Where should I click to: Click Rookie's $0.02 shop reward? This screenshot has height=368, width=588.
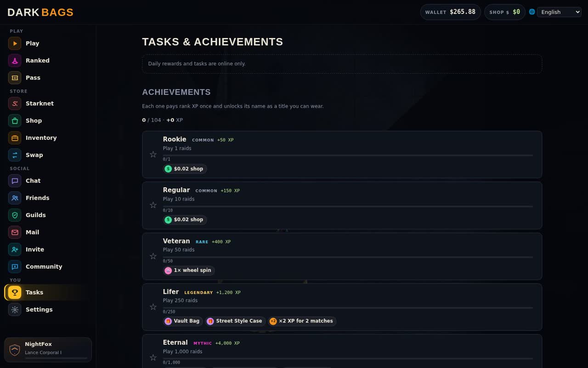[185, 169]
